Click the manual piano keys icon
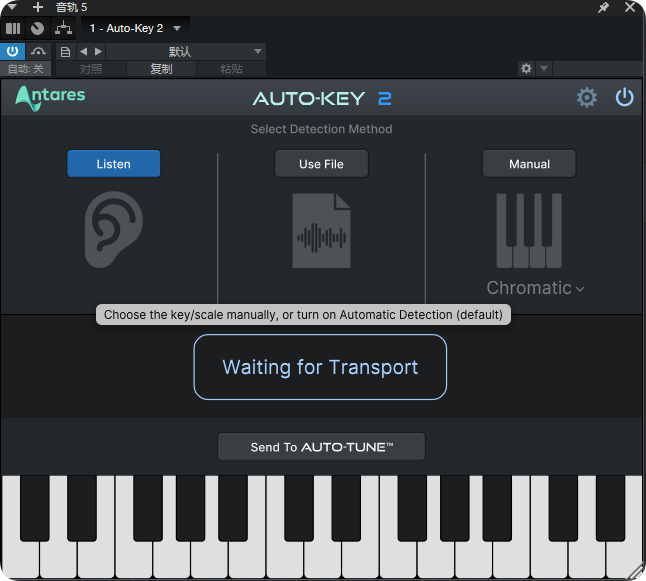This screenshot has width=646, height=581. pos(529,231)
